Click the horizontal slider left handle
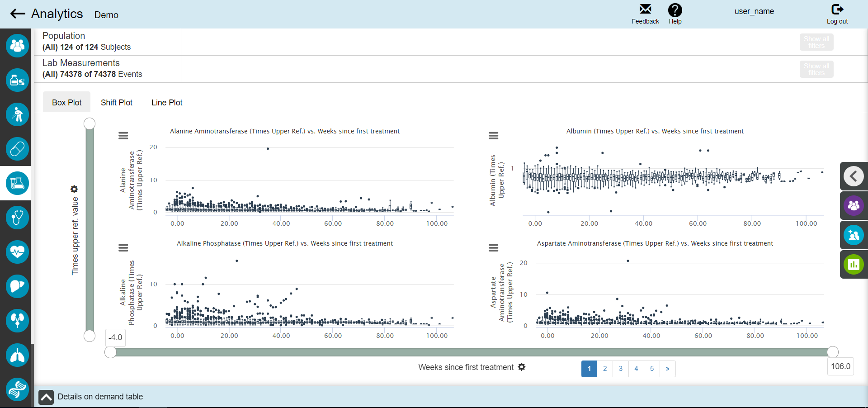The image size is (868, 408). click(110, 352)
